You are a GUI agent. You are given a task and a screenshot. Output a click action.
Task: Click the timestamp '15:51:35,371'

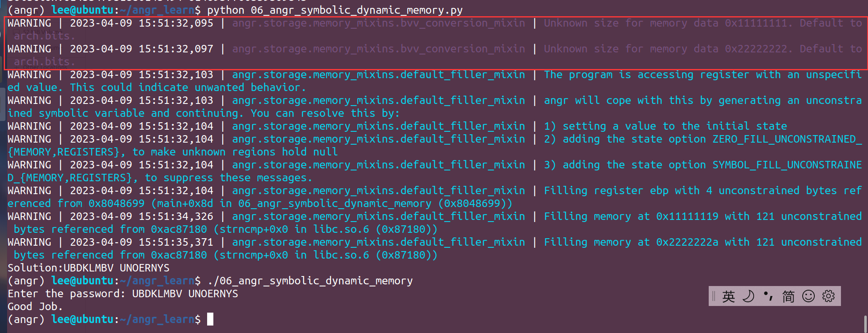[x=176, y=242]
